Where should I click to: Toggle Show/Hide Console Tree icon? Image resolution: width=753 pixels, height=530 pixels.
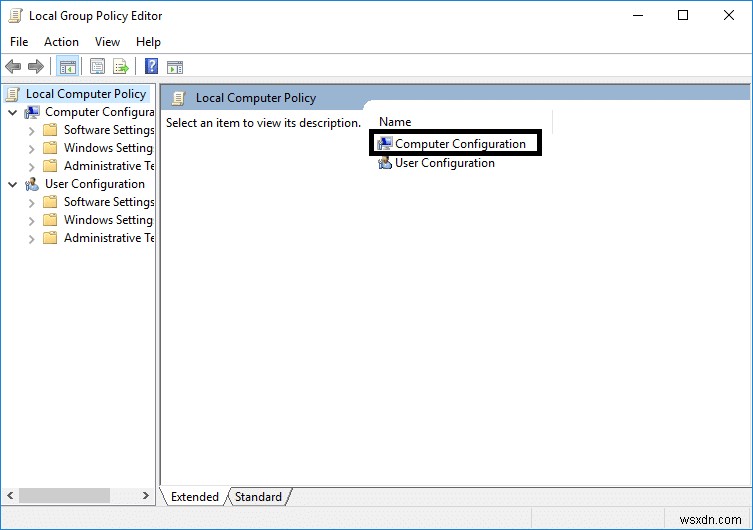pyautogui.click(x=68, y=67)
